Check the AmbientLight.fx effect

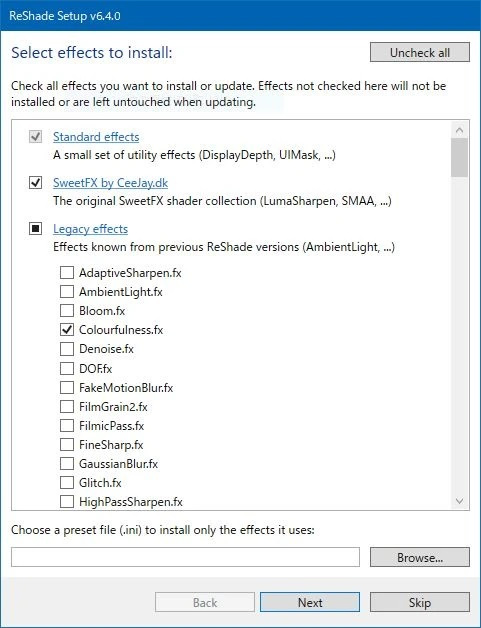67,292
